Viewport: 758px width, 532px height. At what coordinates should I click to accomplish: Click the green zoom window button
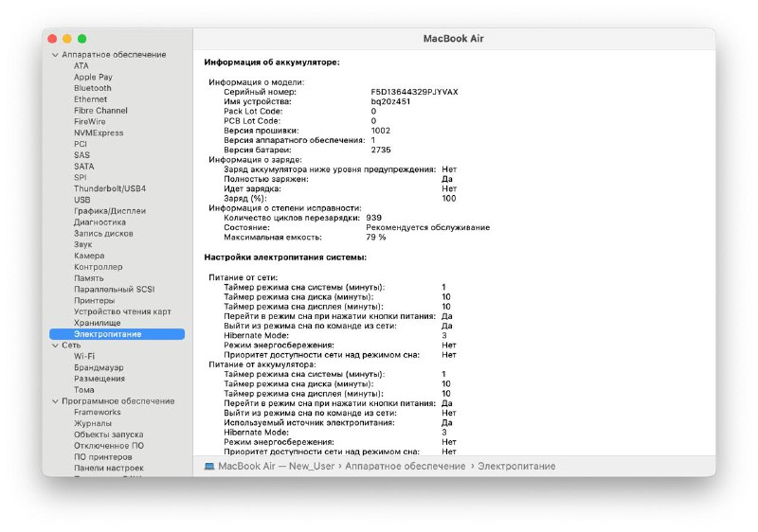[82, 39]
